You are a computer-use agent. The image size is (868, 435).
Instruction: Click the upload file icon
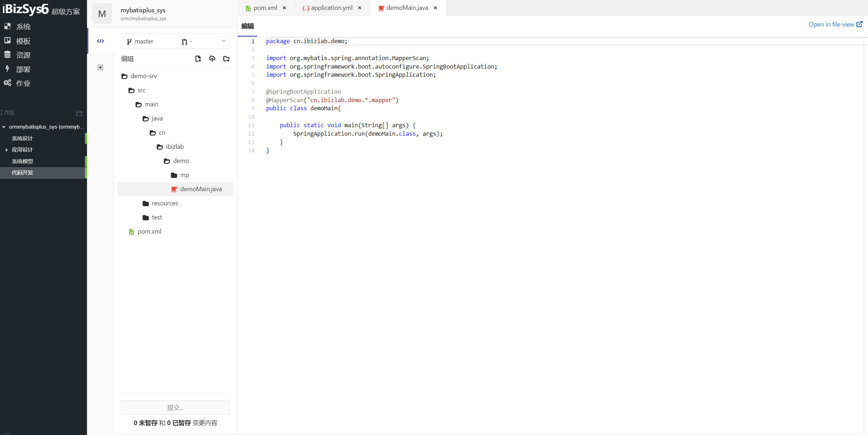[212, 59]
